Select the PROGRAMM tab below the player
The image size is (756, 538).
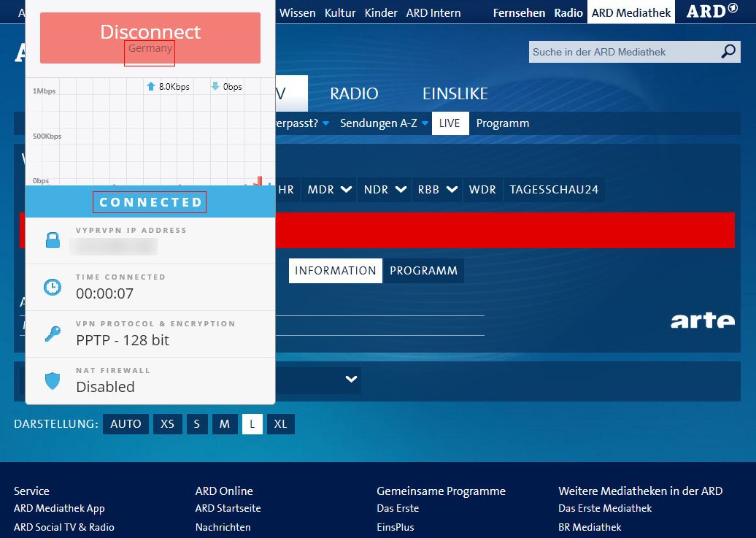point(423,271)
